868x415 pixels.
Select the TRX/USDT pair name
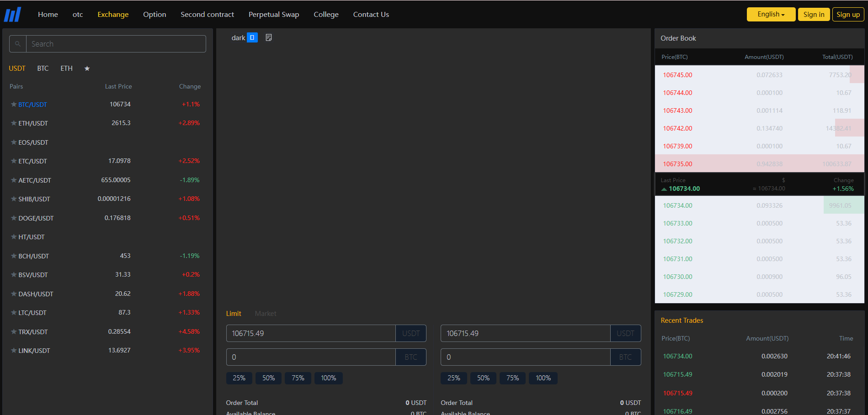pos(33,332)
